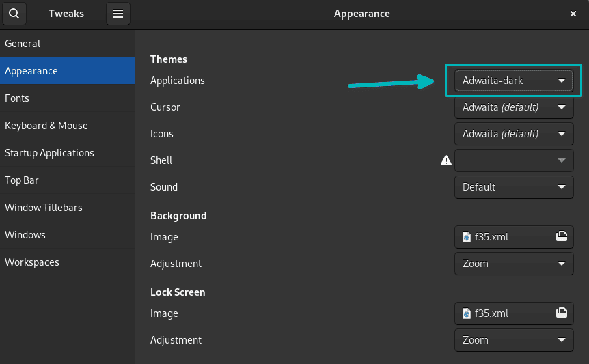Click the Background section heading
Screen dimensions: 589x364
[x=178, y=216]
